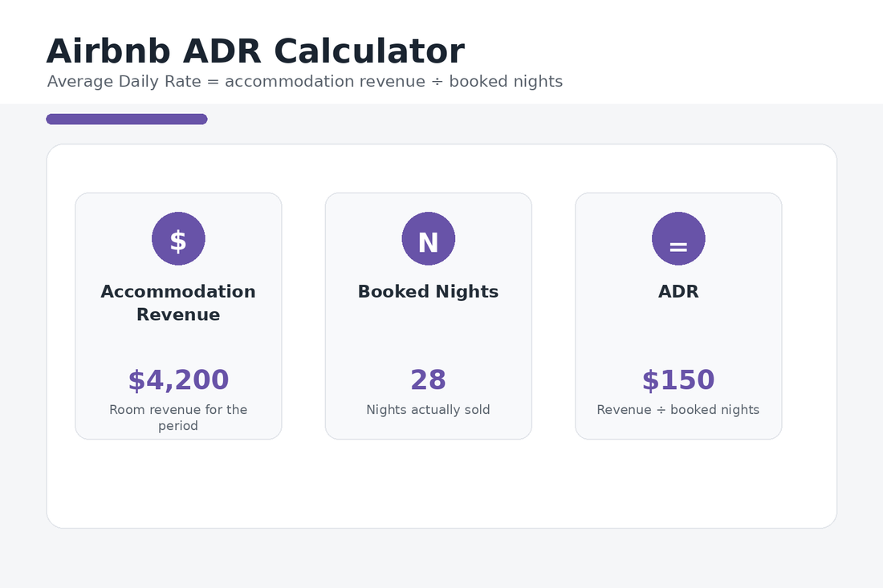Select the Accommodation Revenue heading

pyautogui.click(x=178, y=302)
